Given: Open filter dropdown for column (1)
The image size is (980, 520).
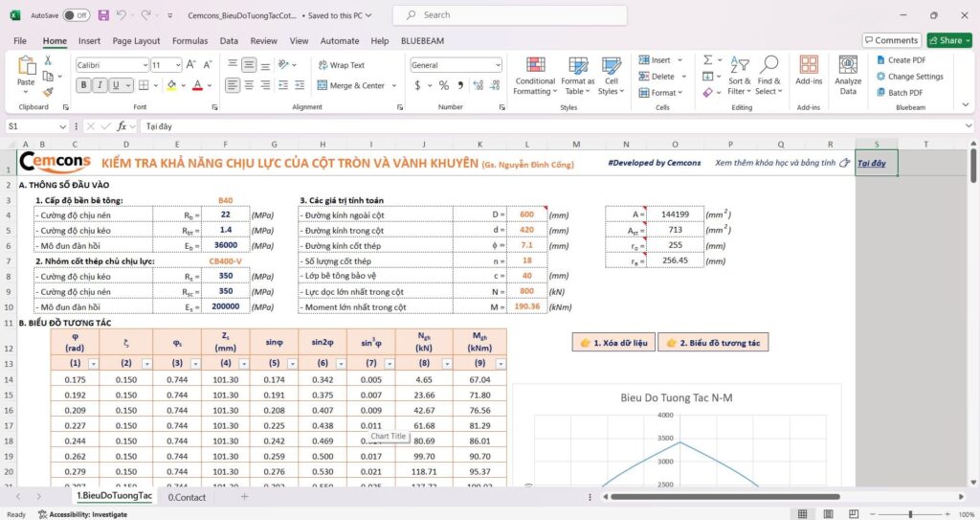Looking at the screenshot, I should pyautogui.click(x=96, y=364).
